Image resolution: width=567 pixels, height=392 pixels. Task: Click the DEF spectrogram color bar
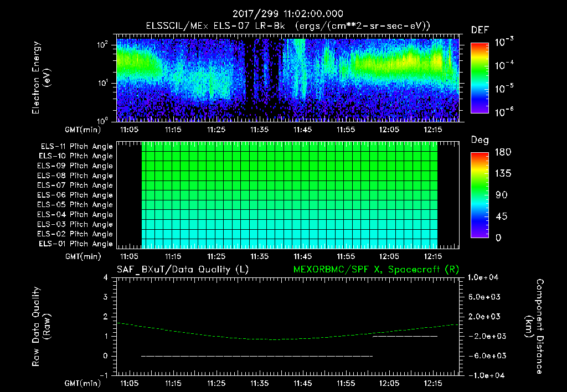(x=480, y=78)
